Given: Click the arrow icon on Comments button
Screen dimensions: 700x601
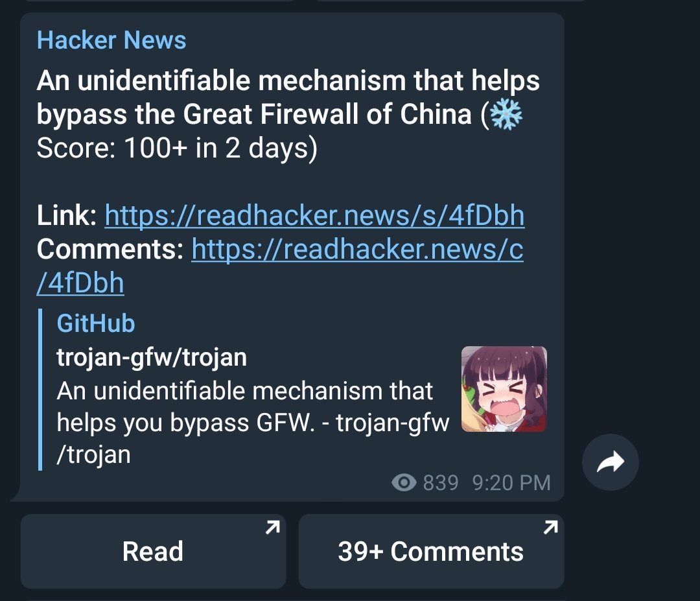Looking at the screenshot, I should 551,527.
